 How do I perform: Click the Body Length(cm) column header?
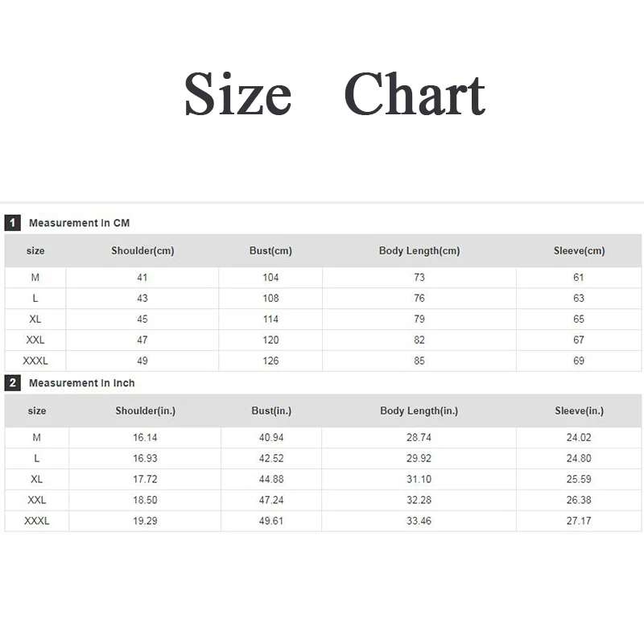coord(419,251)
